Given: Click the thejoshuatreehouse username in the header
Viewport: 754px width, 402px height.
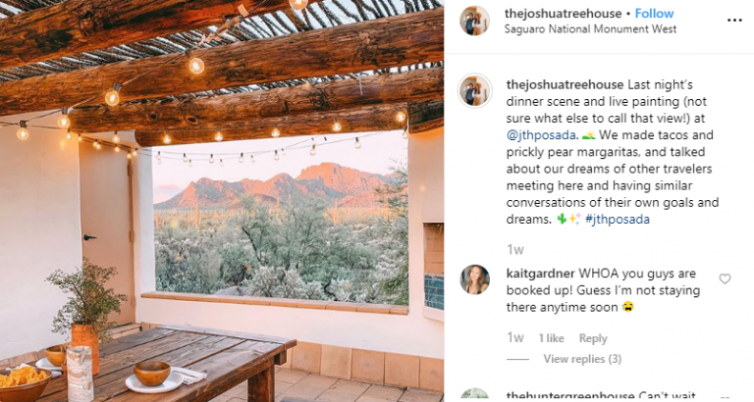Looking at the screenshot, I should point(563,13).
